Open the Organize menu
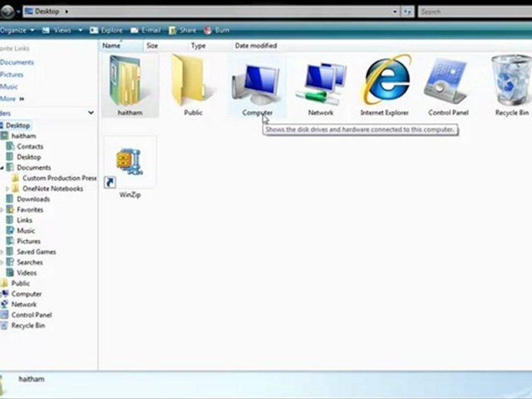This screenshot has height=399, width=532. pos(17,30)
